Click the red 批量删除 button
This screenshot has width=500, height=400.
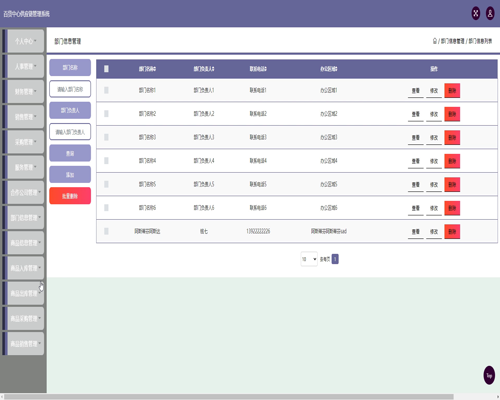pyautogui.click(x=70, y=196)
